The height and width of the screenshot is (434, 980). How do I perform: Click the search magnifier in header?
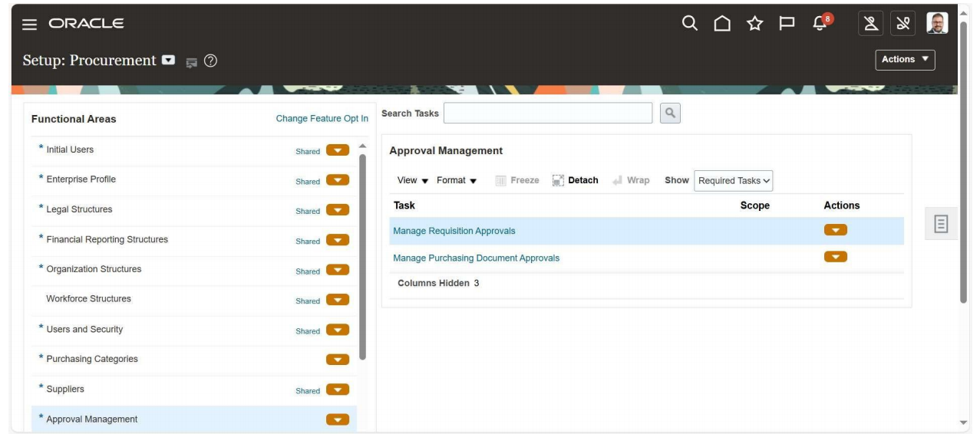pos(690,24)
